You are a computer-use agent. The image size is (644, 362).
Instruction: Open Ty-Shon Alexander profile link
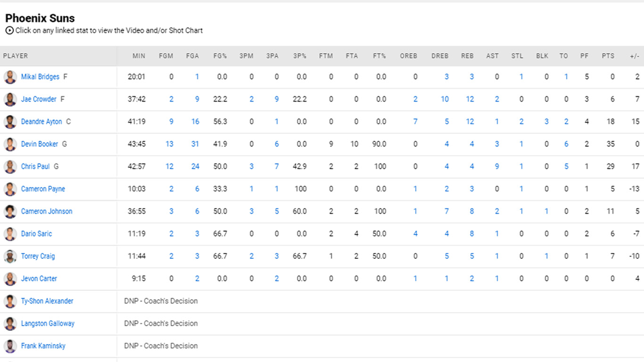click(47, 301)
